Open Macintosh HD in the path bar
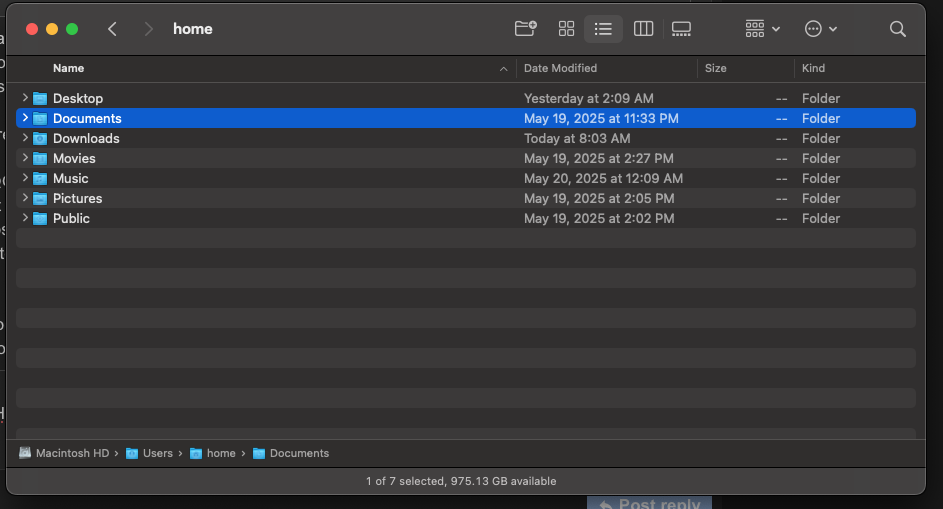Image resolution: width=943 pixels, height=509 pixels. pyautogui.click(x=64, y=453)
